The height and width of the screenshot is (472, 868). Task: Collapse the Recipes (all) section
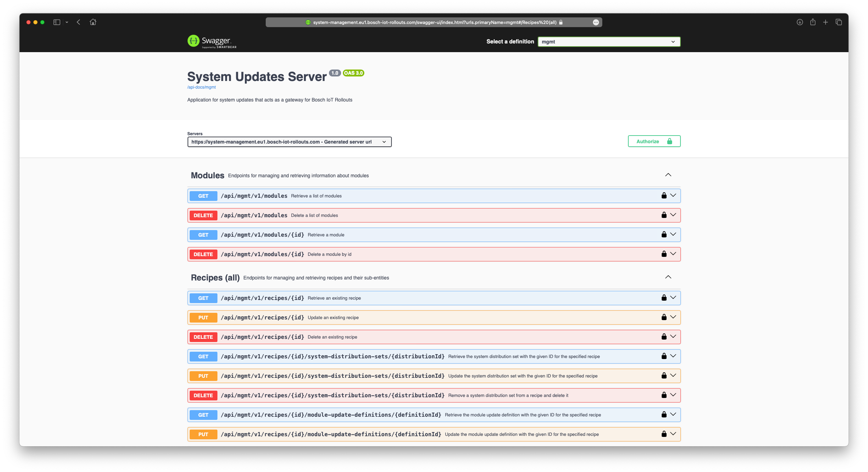click(668, 277)
